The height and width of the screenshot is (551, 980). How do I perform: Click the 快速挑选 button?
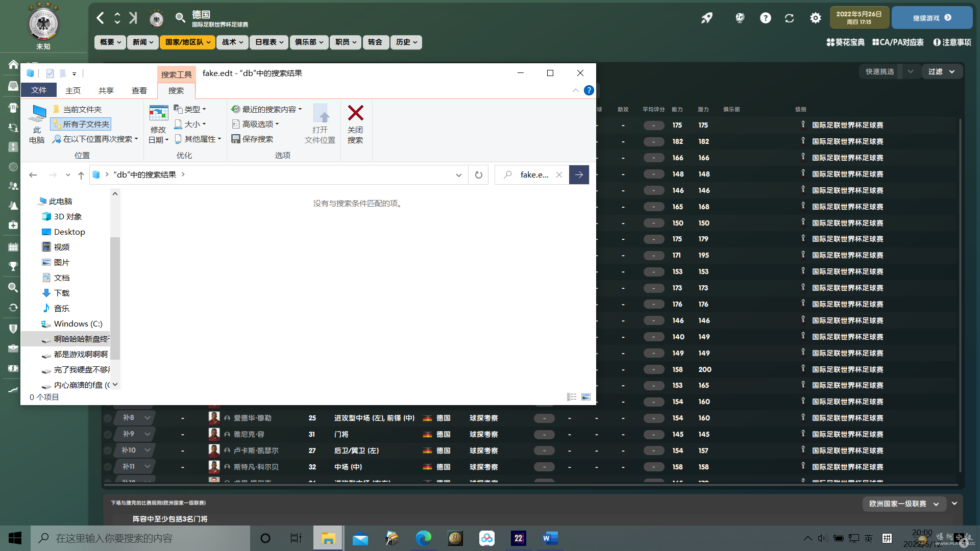(x=880, y=71)
